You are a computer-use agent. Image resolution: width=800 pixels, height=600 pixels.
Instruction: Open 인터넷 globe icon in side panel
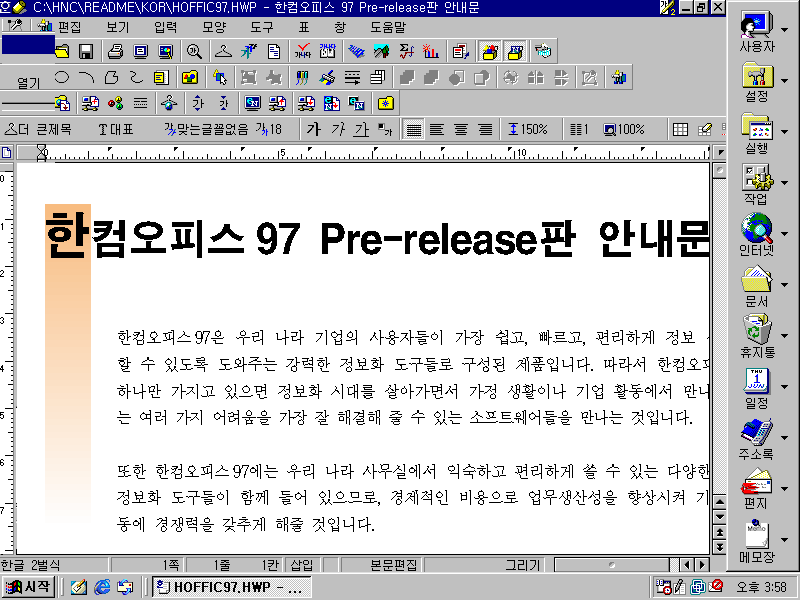(x=757, y=234)
